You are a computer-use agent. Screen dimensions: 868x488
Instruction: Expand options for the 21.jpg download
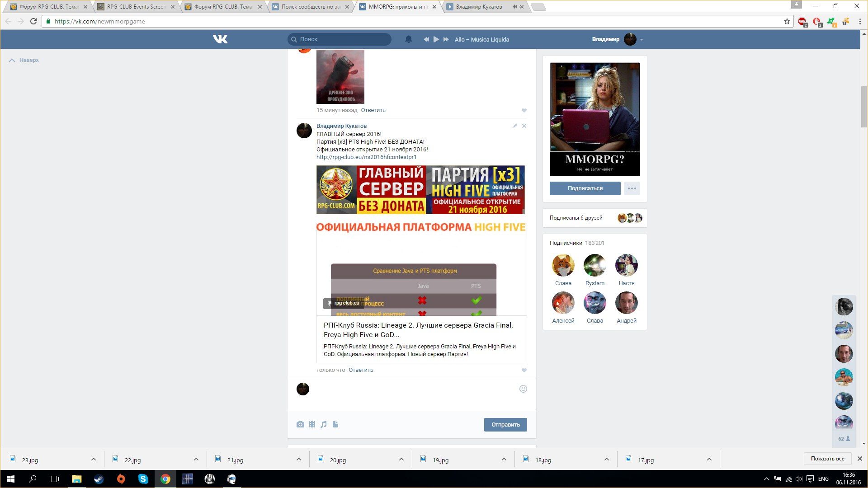298,460
